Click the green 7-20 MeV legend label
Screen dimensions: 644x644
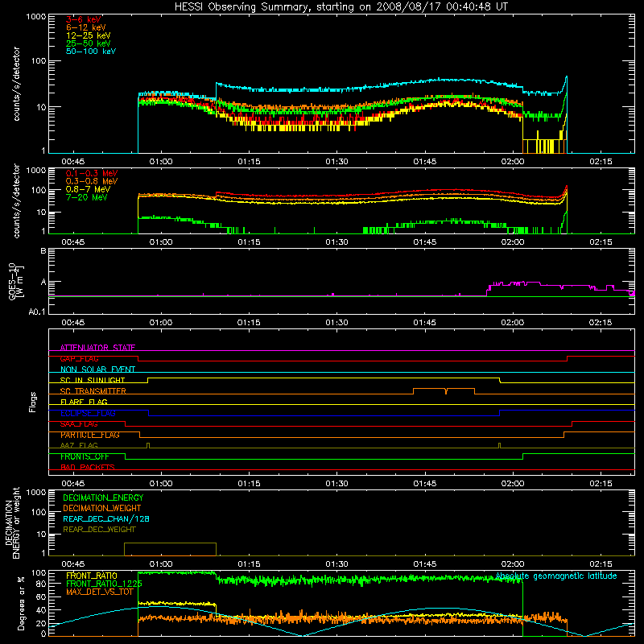point(86,197)
